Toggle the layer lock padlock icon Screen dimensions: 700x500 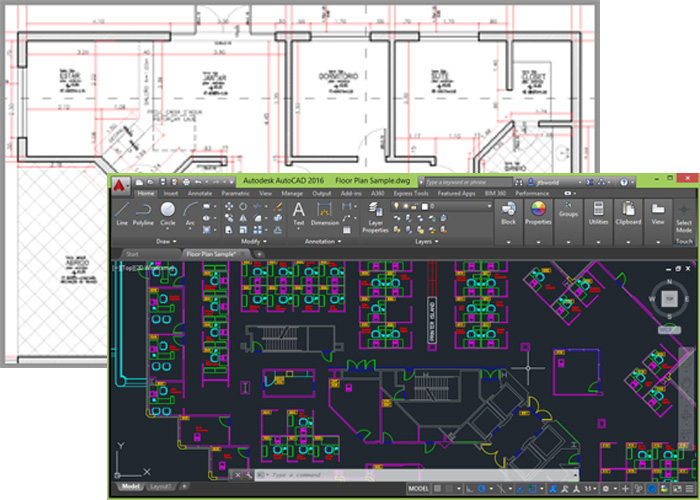pyautogui.click(x=415, y=206)
